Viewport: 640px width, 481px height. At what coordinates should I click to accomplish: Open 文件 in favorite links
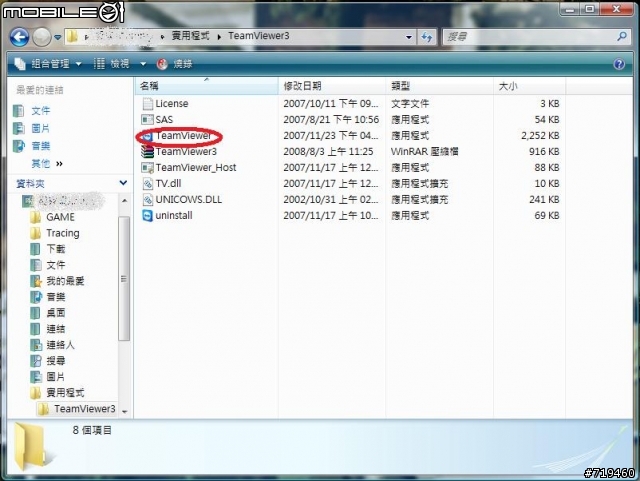click(32, 111)
